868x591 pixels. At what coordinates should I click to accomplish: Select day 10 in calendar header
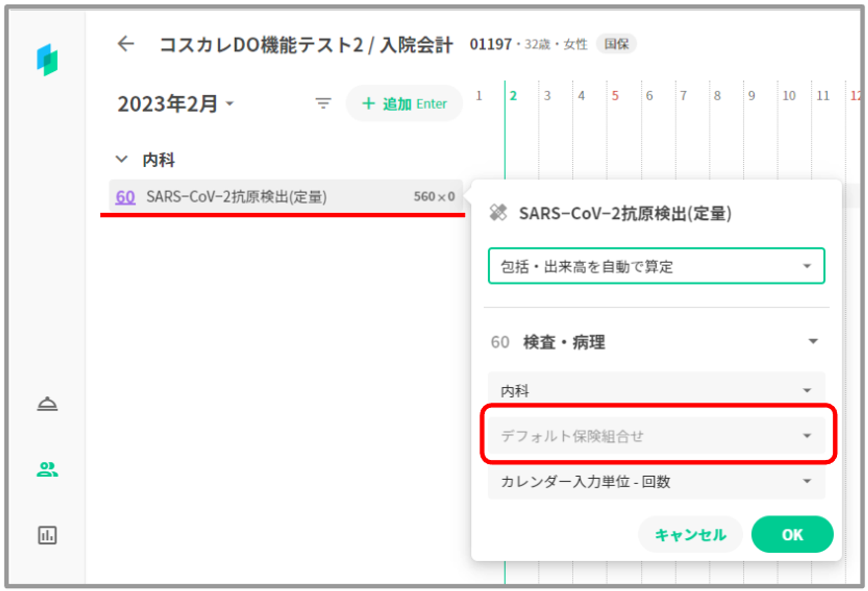tap(789, 96)
